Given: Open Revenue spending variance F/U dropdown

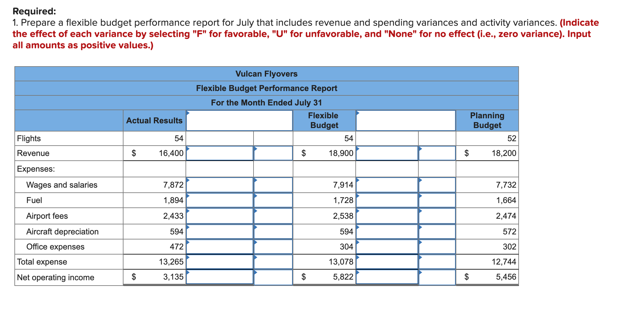Looking at the screenshot, I should pos(273,153).
